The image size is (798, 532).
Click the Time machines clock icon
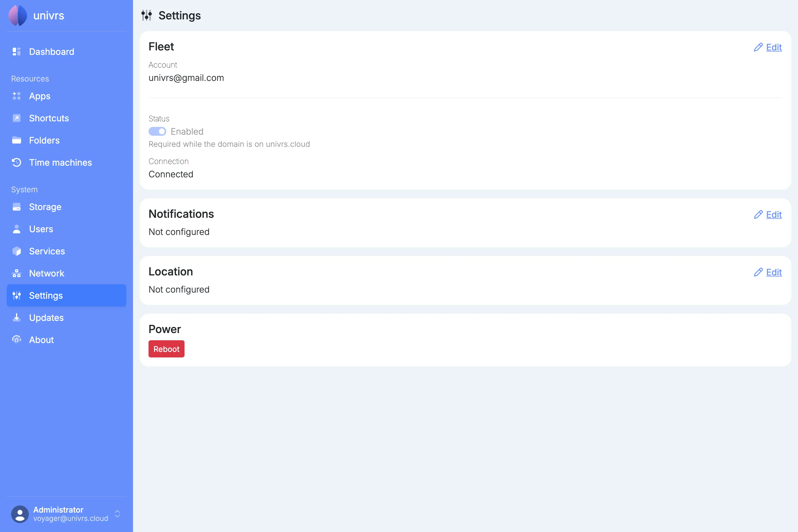[x=17, y=163]
